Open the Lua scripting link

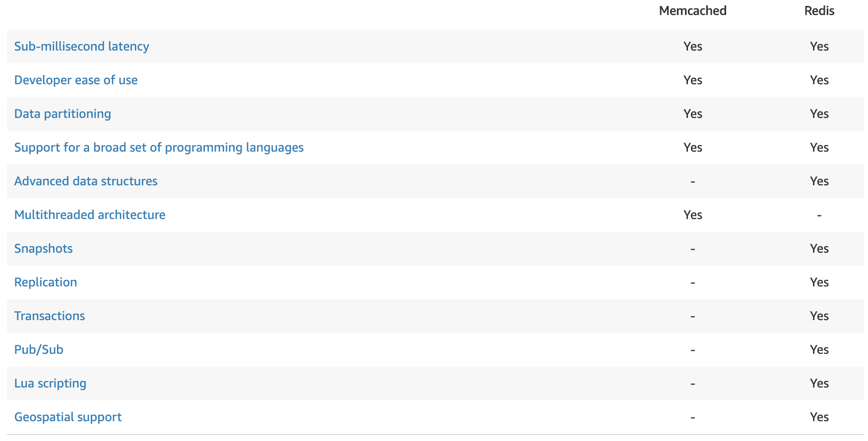click(50, 383)
